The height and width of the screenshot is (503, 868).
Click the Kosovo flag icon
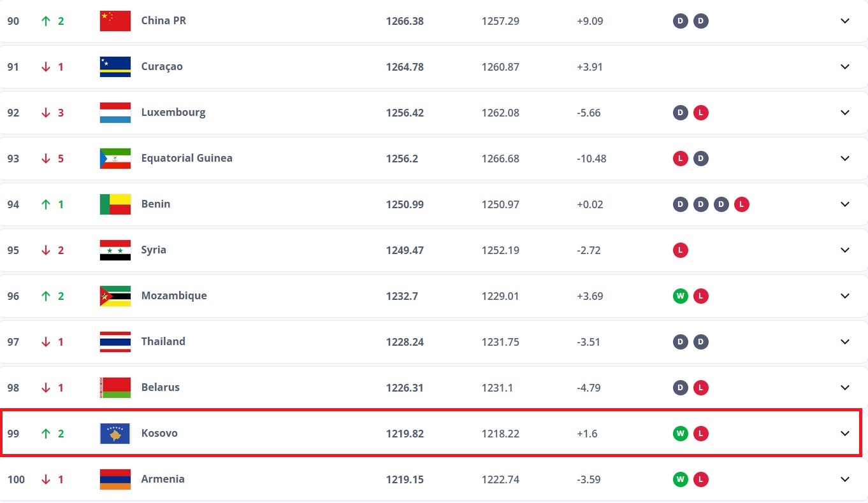115,434
